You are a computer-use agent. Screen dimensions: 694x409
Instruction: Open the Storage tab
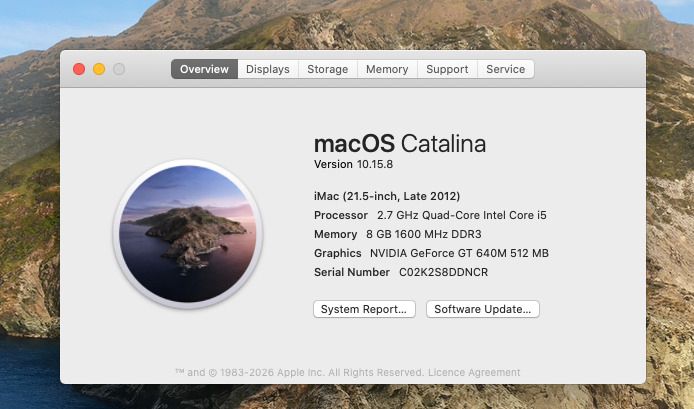click(328, 69)
